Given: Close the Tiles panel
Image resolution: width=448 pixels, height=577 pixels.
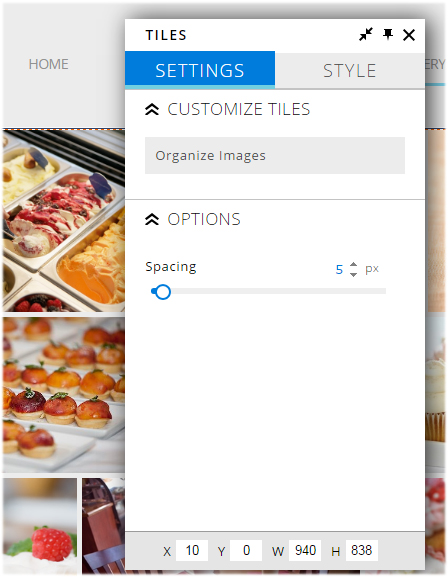Looking at the screenshot, I should coord(409,35).
